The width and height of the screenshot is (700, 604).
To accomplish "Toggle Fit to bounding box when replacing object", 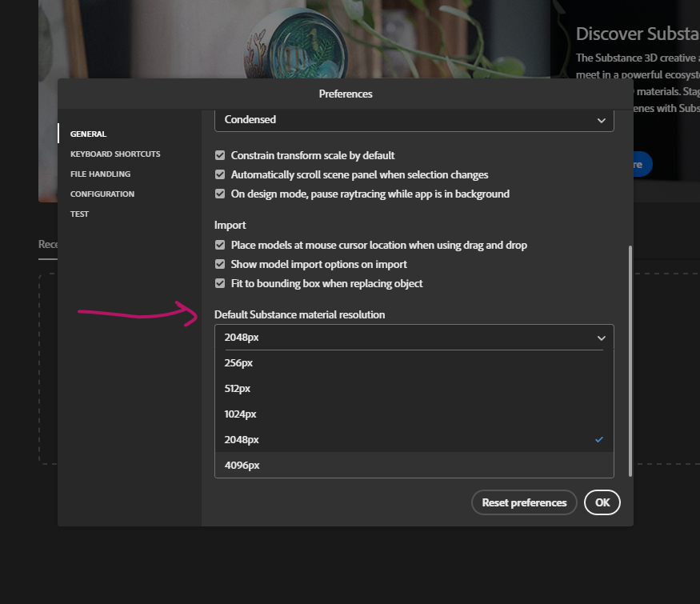I will [x=220, y=283].
